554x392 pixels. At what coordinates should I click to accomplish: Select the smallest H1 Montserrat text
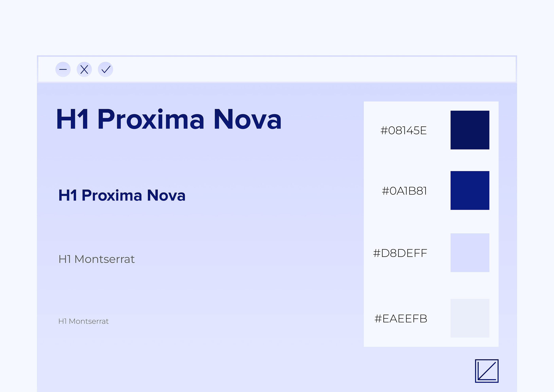tap(83, 321)
